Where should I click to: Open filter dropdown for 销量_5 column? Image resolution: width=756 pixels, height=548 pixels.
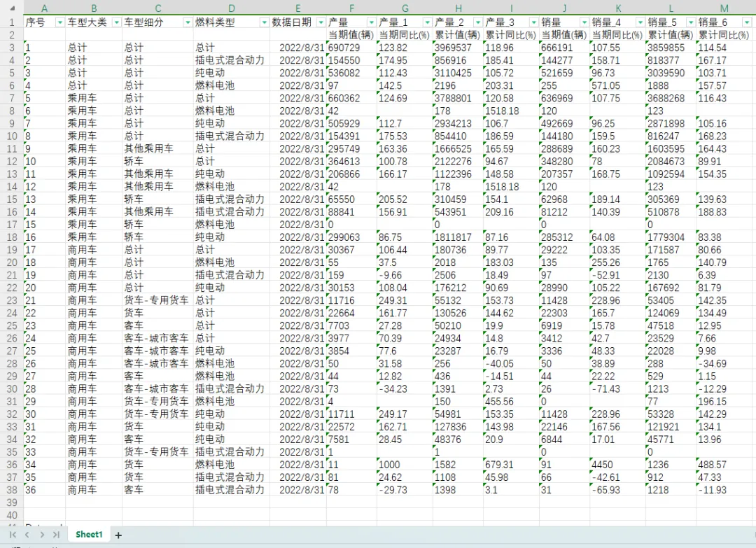(x=691, y=22)
